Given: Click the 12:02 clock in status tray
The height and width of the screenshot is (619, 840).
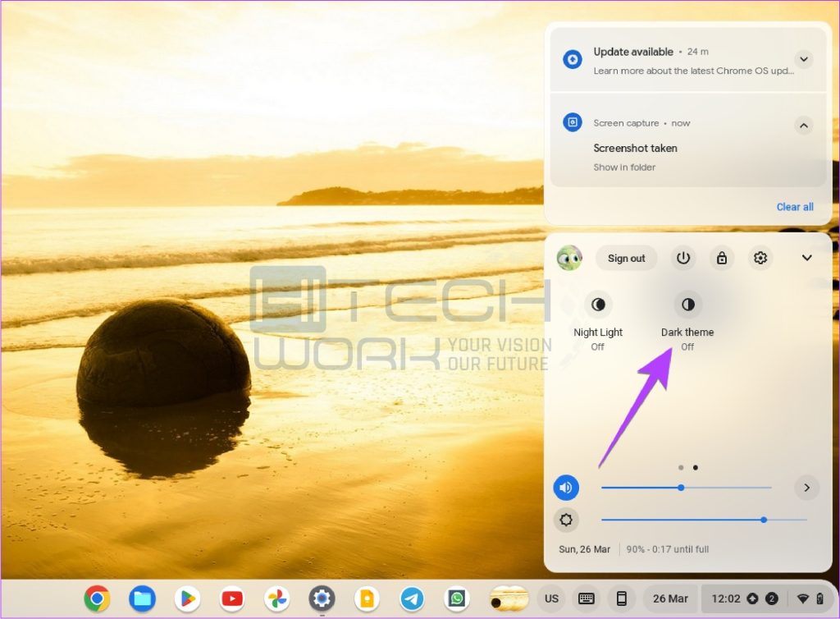Looking at the screenshot, I should 725,598.
